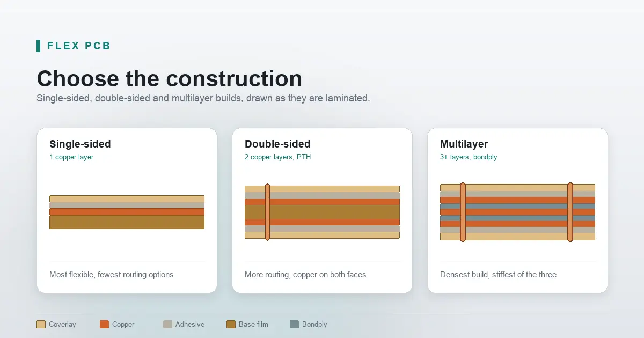Click the '3+ layers, bondply' subtitle
The height and width of the screenshot is (338, 644).
[x=469, y=157]
